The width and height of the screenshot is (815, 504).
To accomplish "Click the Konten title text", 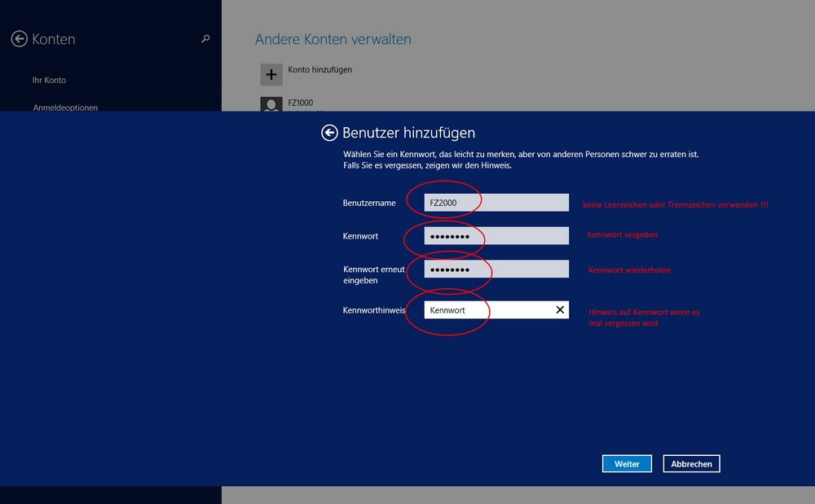I will (x=54, y=39).
